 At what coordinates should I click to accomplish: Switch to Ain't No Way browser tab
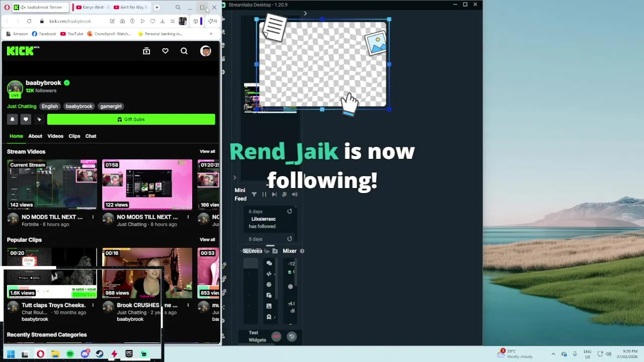(130, 8)
